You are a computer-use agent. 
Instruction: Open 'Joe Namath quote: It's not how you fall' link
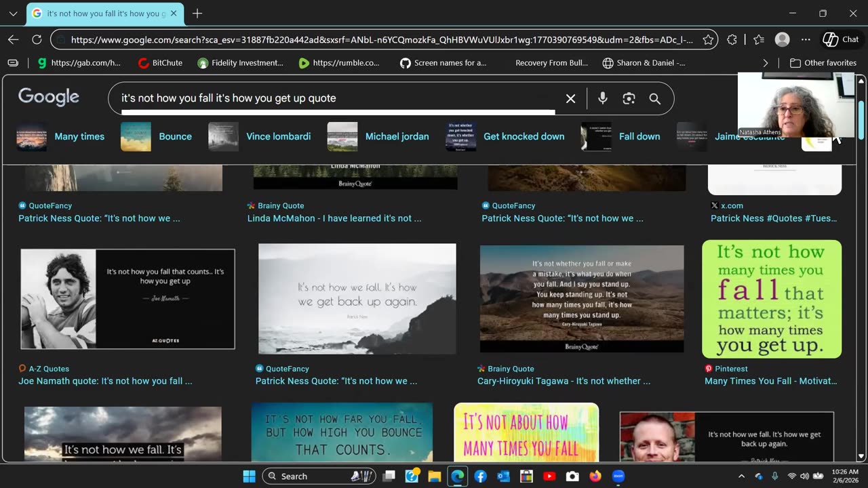105,381
